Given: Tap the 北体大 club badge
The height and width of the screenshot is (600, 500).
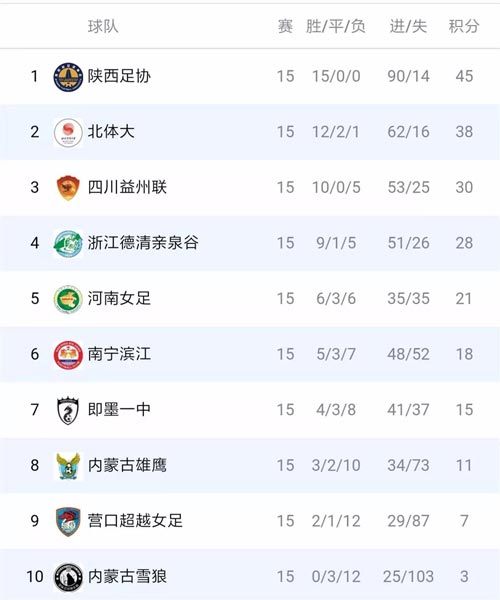Looking at the screenshot, I should pyautogui.click(x=68, y=133).
